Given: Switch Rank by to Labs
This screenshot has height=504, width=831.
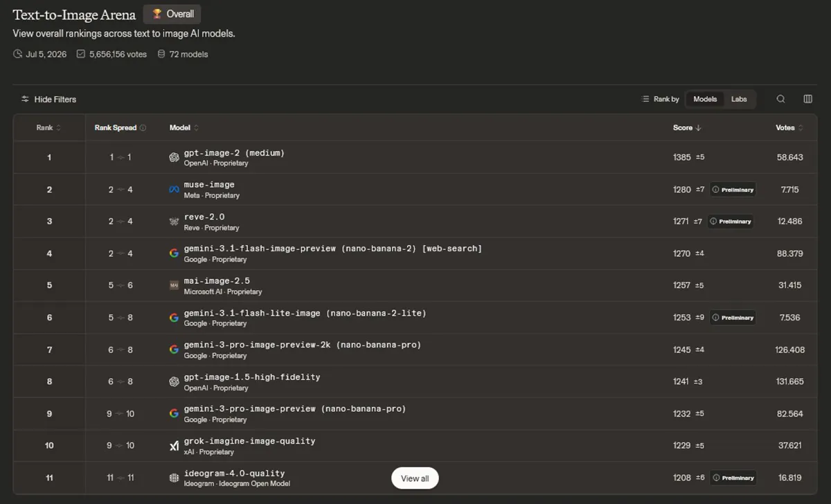Looking at the screenshot, I should point(739,99).
